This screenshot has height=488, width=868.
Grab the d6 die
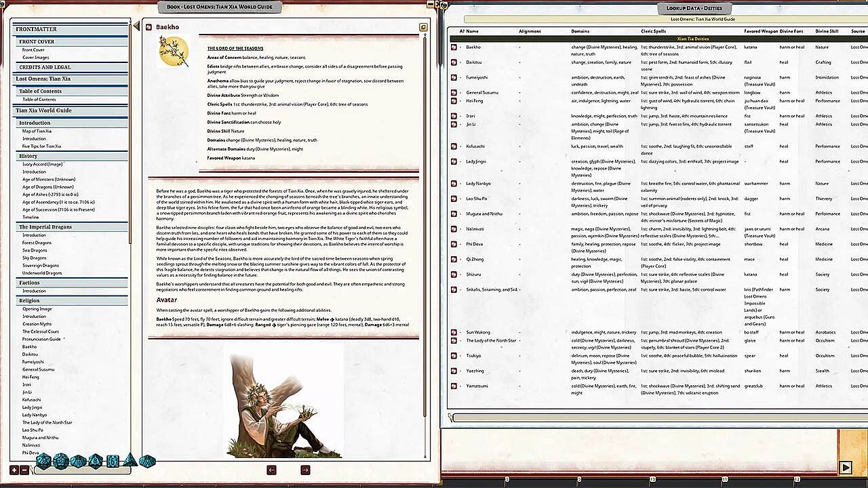coord(113,461)
